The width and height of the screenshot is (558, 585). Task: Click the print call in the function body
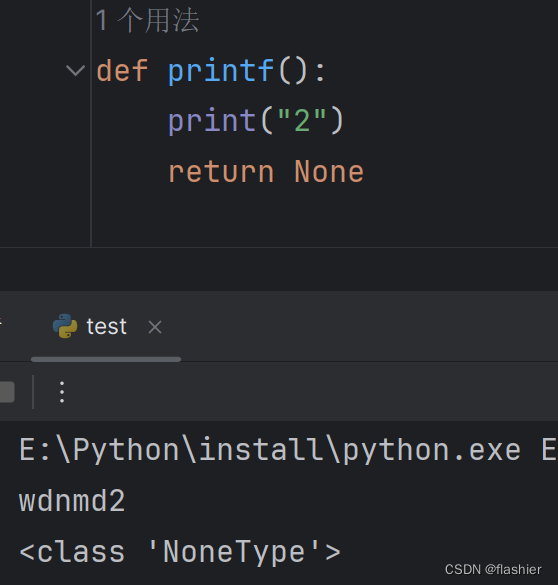point(211,121)
